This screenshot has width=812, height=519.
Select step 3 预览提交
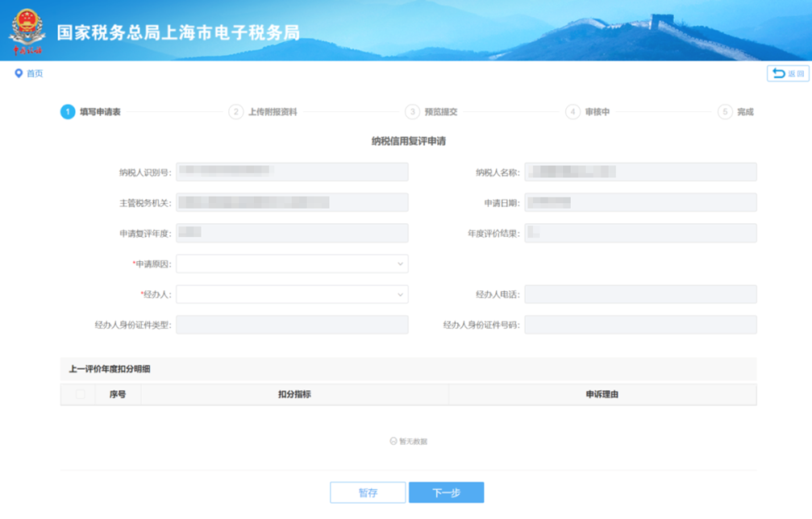pos(431,112)
